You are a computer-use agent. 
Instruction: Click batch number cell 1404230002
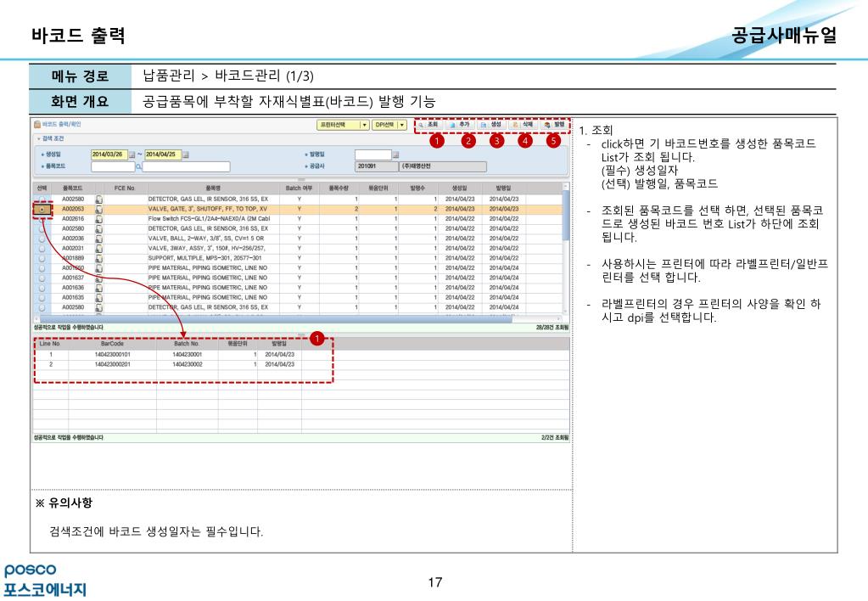[x=188, y=364]
